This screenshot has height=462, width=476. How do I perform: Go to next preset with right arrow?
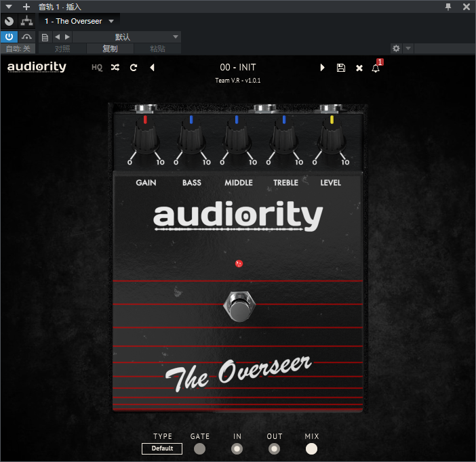pos(322,67)
